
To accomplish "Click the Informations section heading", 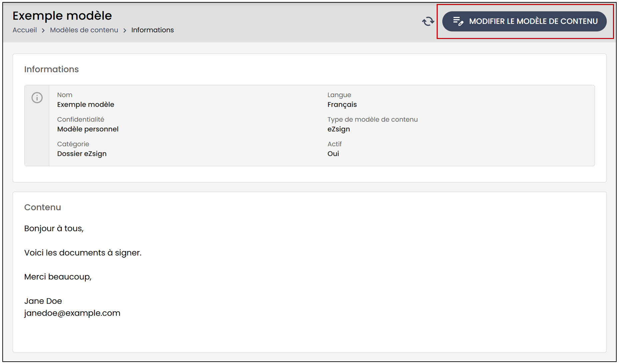I will [51, 69].
